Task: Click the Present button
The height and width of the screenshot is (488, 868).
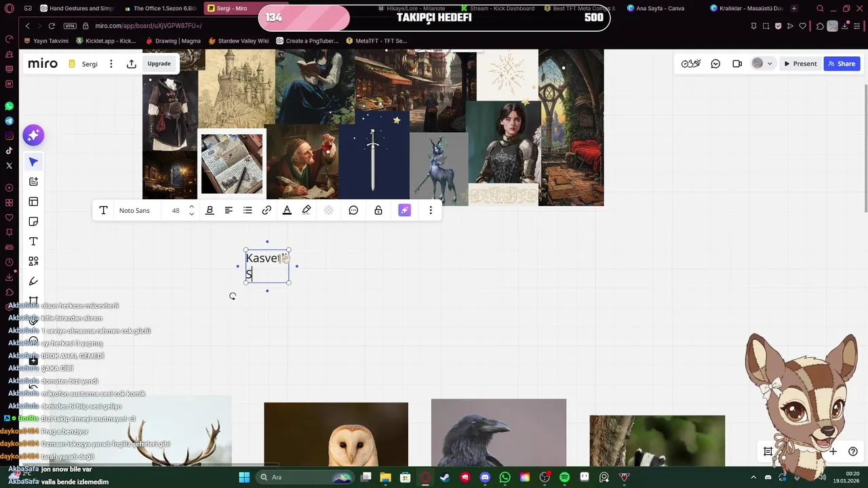Action: 800,64
